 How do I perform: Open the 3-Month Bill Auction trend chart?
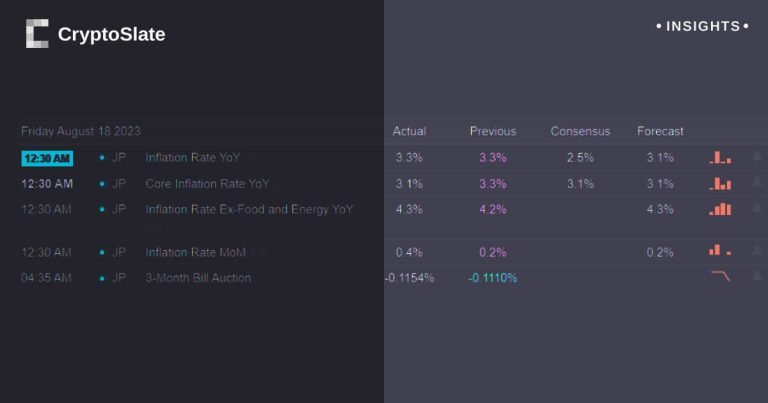pyautogui.click(x=720, y=277)
